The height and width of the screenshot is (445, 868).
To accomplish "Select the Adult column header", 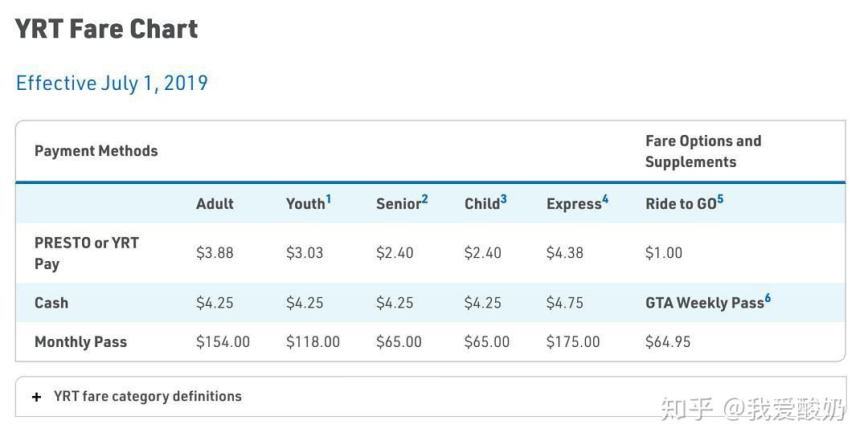I will pos(215,204).
